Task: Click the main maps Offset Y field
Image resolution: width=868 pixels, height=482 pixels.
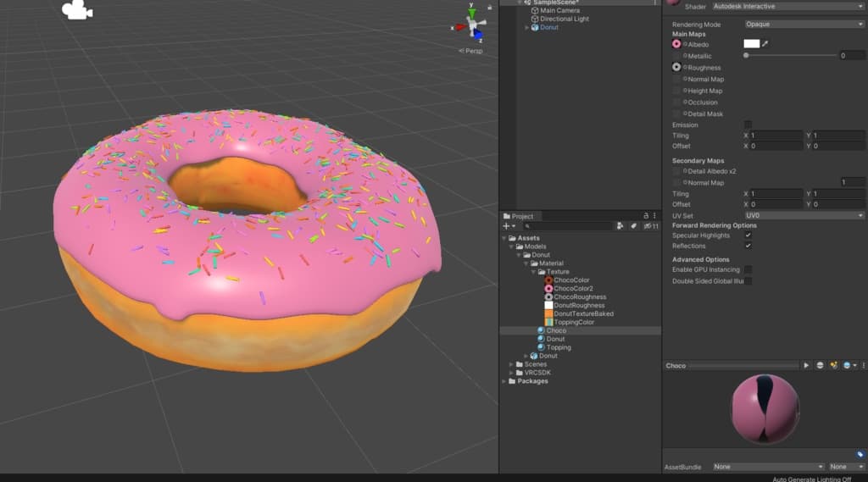Action: [838, 146]
